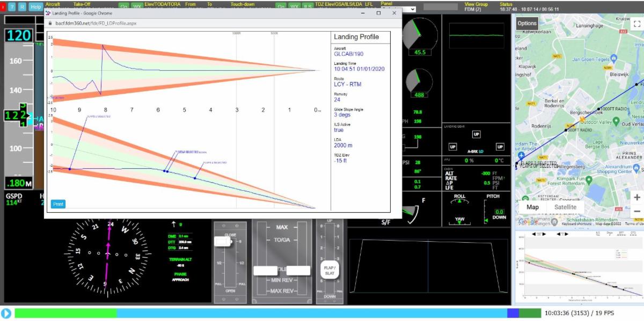
Task: Zoom in on the map with plus
Action: (637, 197)
